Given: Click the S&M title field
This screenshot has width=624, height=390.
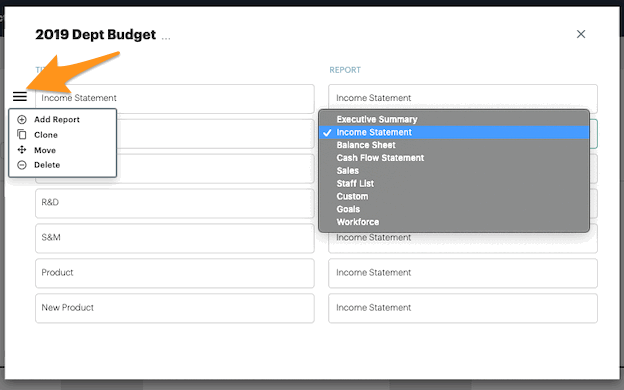Looking at the screenshot, I should (x=175, y=238).
